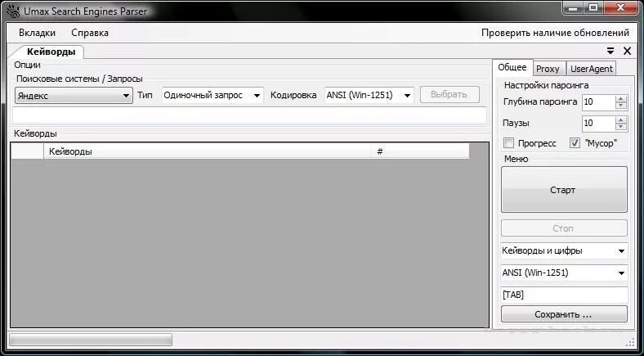
Task: Click the window resize grip
Action: (x=631, y=342)
